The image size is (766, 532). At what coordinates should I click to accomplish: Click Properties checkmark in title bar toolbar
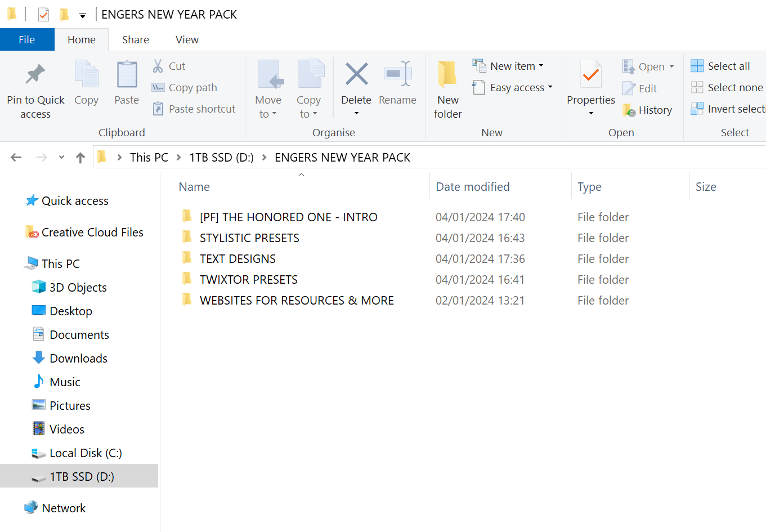click(x=43, y=14)
